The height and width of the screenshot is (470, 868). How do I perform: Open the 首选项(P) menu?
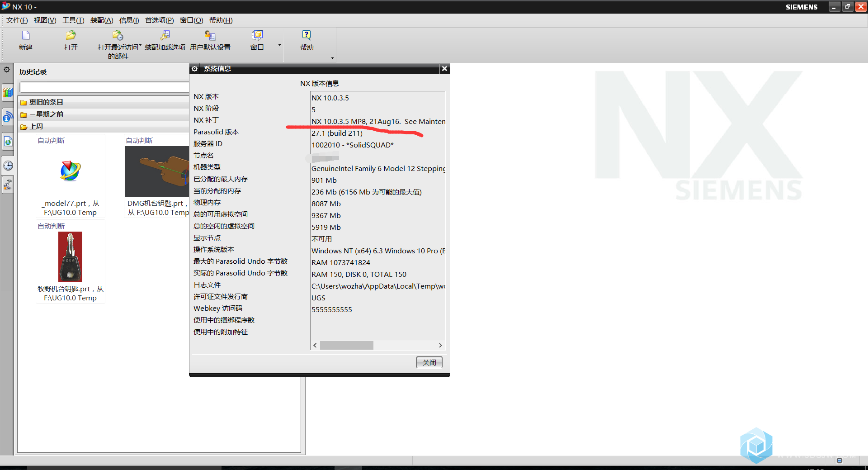click(x=159, y=20)
